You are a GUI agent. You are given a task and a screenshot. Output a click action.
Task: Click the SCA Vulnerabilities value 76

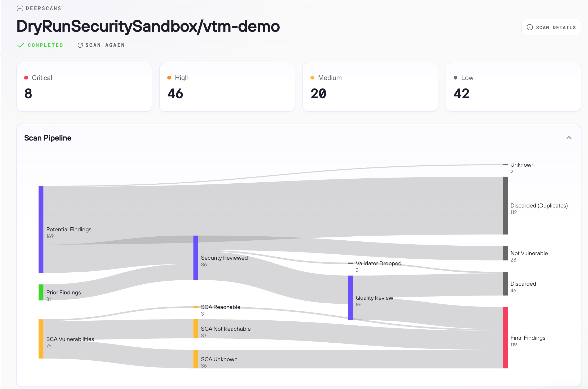click(x=49, y=346)
